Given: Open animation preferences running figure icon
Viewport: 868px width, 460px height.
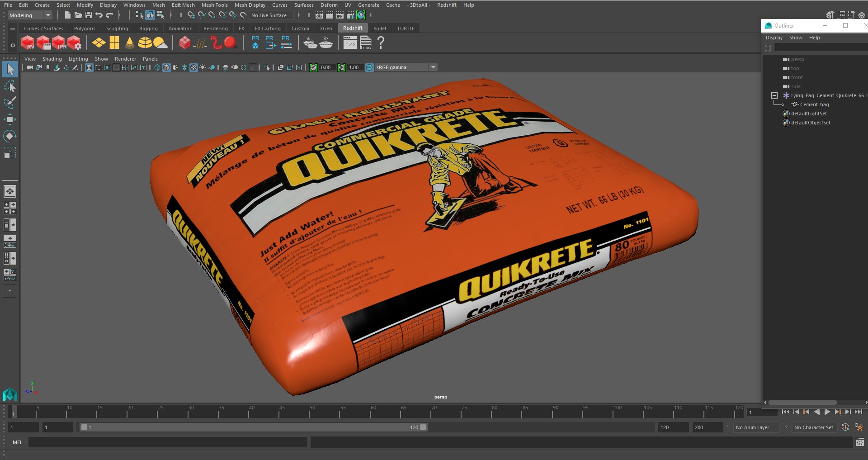Looking at the screenshot, I should [859, 427].
